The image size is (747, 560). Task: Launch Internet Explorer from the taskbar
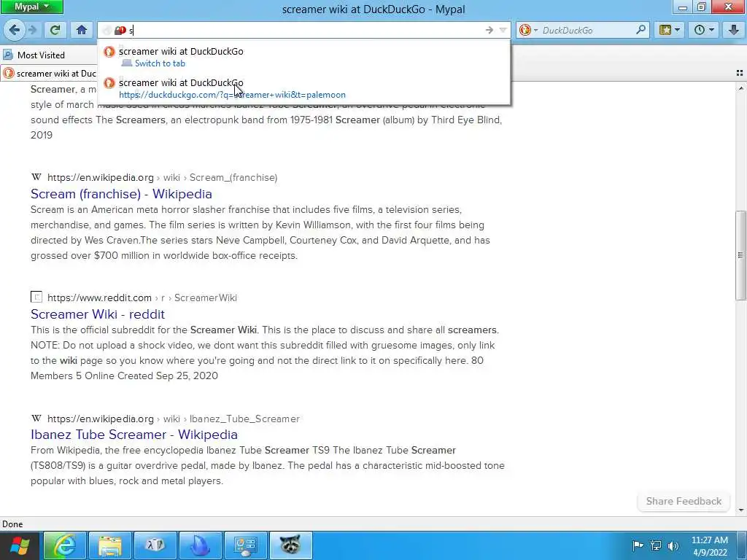tap(65, 545)
